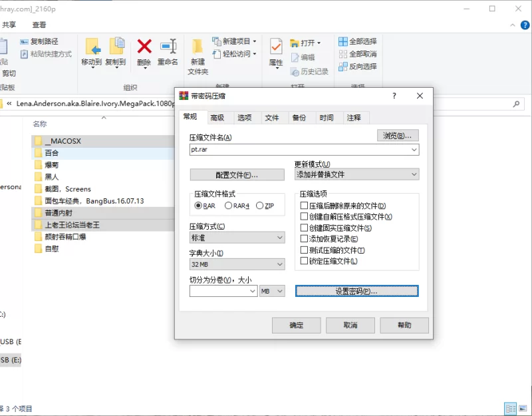Image resolution: width=532 pixels, height=416 pixels.
Task: Click Invert selection (反向选择) in ribbon
Action: (x=358, y=67)
